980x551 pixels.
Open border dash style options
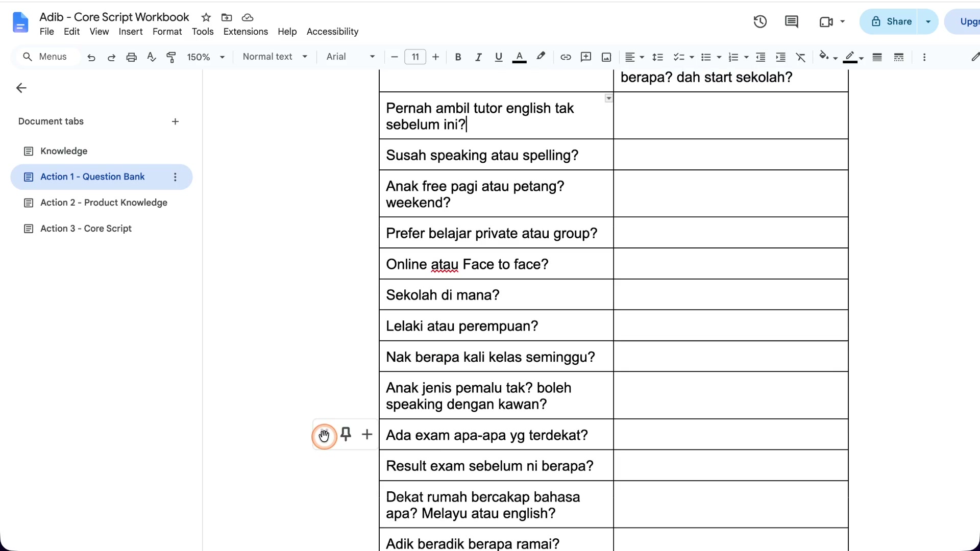click(x=899, y=57)
